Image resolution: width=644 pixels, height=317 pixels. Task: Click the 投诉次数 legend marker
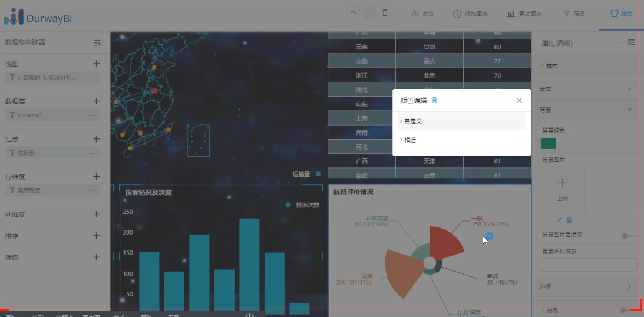click(x=288, y=205)
